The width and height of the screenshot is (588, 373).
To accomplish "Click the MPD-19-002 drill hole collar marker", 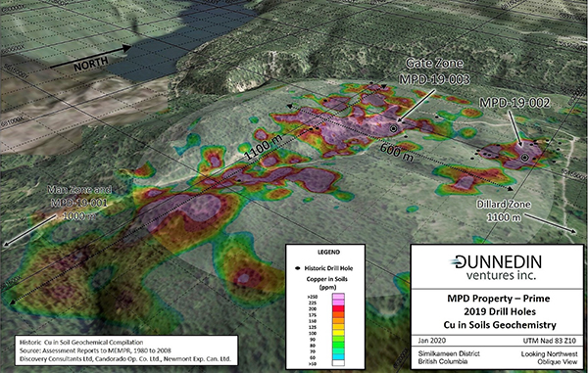I will pos(525,158).
